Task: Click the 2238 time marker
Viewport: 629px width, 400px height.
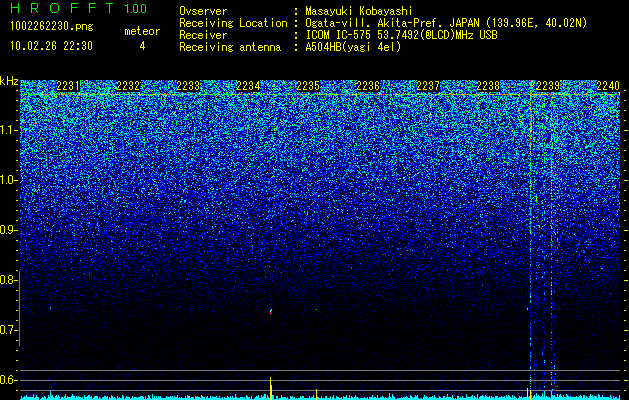Action: pyautogui.click(x=488, y=86)
